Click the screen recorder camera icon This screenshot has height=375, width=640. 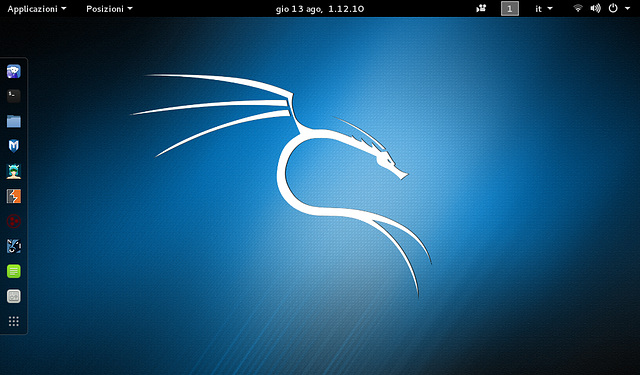[x=481, y=8]
